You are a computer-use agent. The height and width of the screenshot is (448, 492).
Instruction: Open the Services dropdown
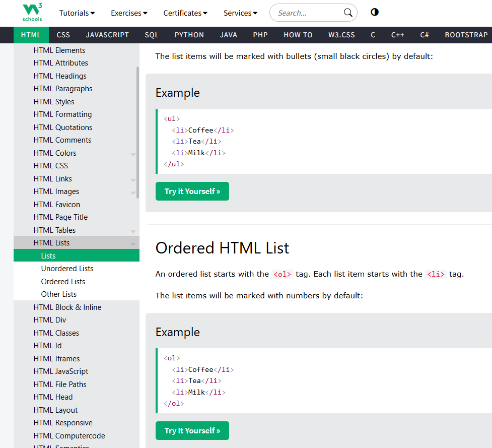240,13
